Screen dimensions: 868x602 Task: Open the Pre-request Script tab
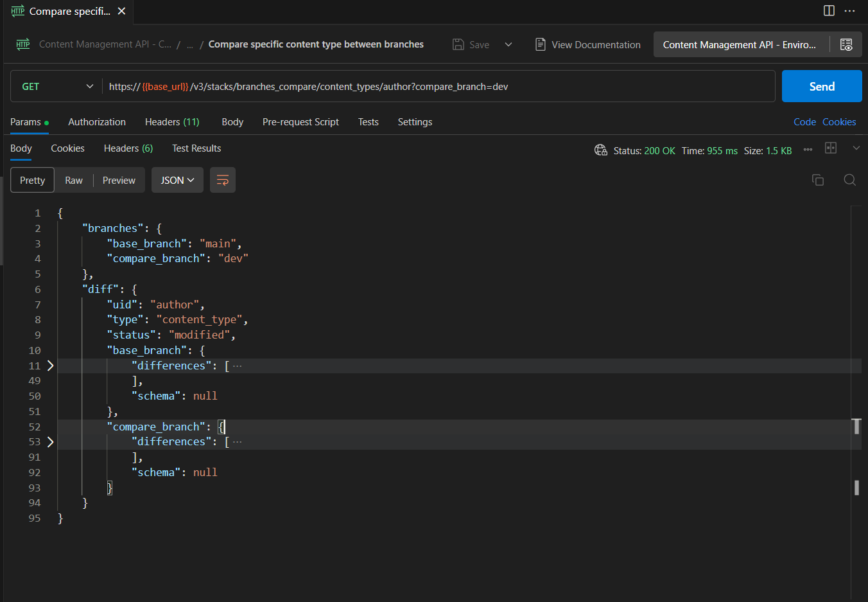point(300,122)
